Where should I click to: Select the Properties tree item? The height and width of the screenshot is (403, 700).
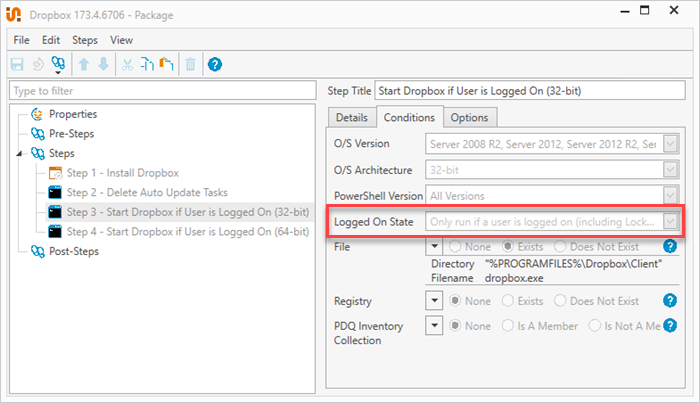(x=73, y=114)
